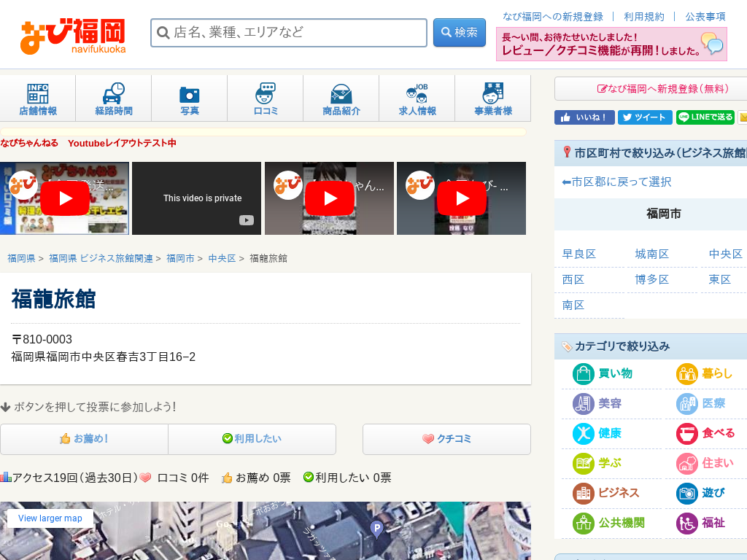Click 福岡県 ビジネス旅館関連 breadcrumb link
Image resolution: width=747 pixels, height=560 pixels.
tap(101, 258)
